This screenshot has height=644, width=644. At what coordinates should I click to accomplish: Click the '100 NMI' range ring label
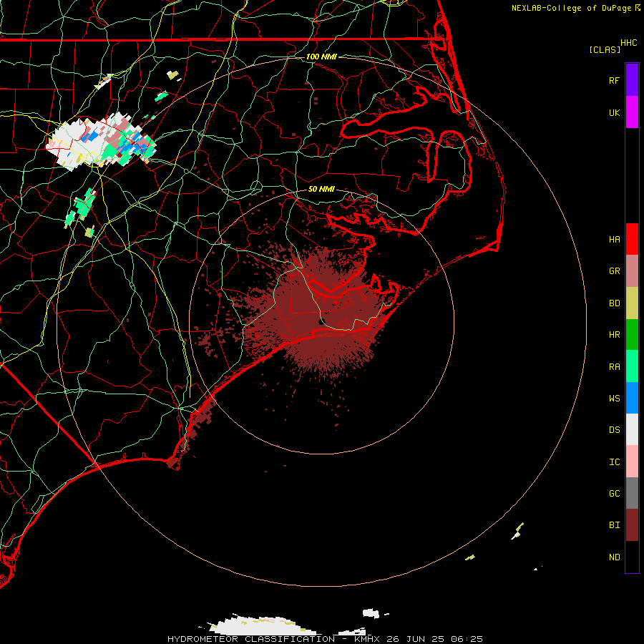tap(321, 57)
